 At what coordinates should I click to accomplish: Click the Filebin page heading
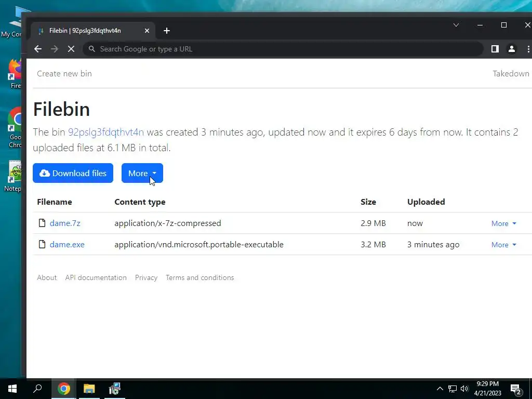61,109
